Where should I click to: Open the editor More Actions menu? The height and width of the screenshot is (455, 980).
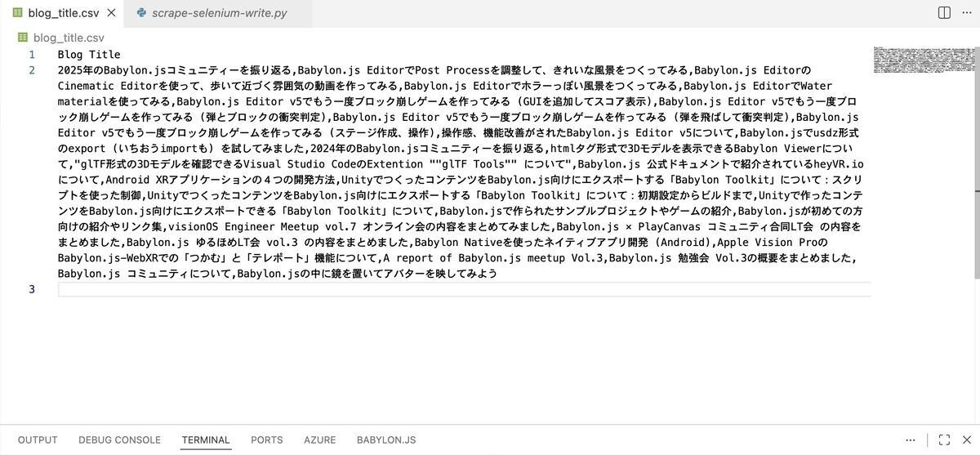click(x=965, y=13)
